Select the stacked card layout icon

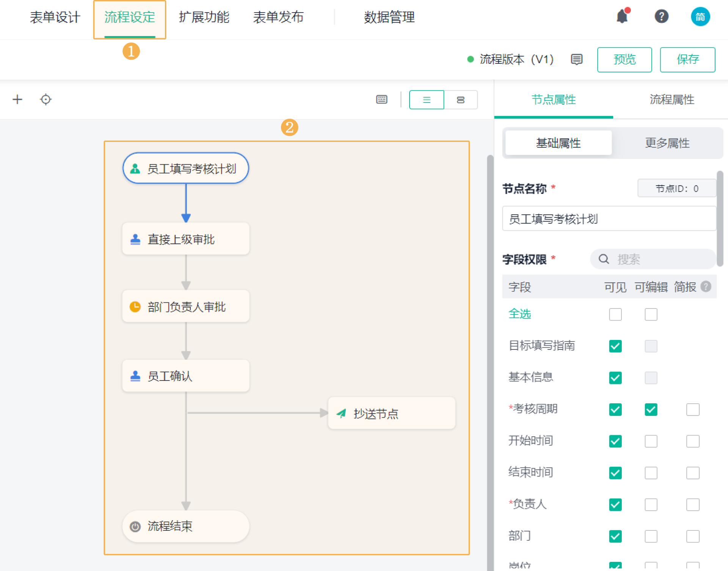click(x=460, y=100)
